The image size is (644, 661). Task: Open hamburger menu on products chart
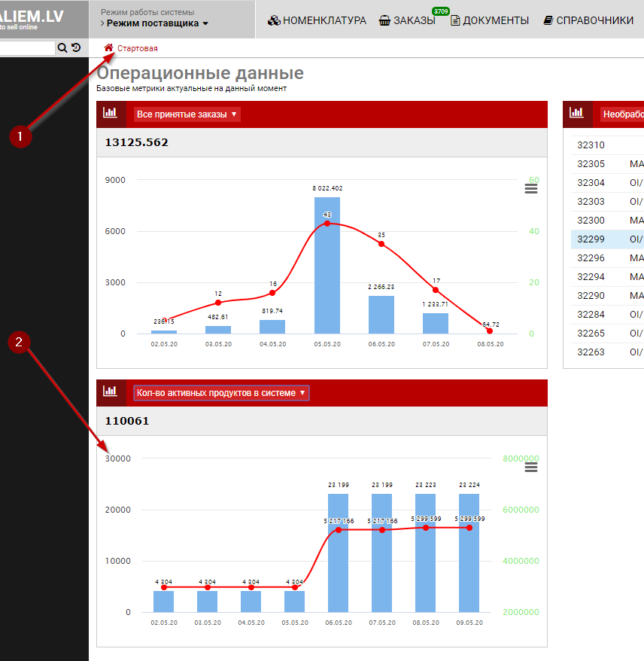tap(531, 468)
